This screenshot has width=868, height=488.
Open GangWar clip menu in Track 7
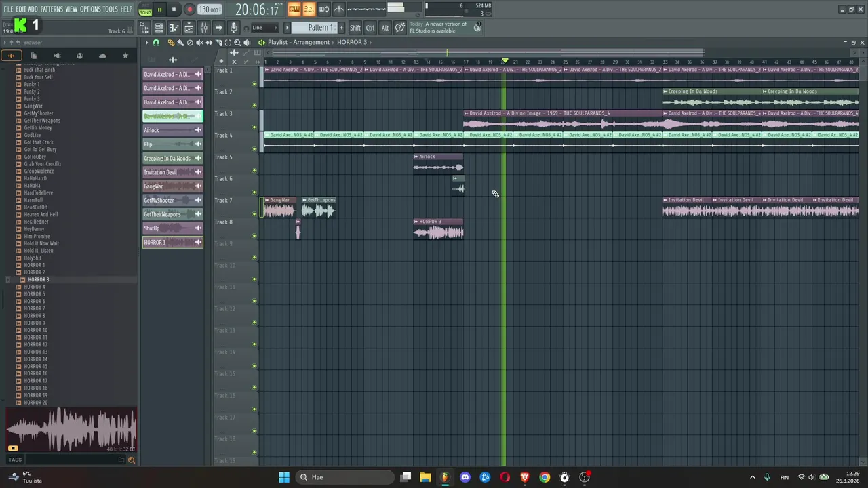[267, 200]
